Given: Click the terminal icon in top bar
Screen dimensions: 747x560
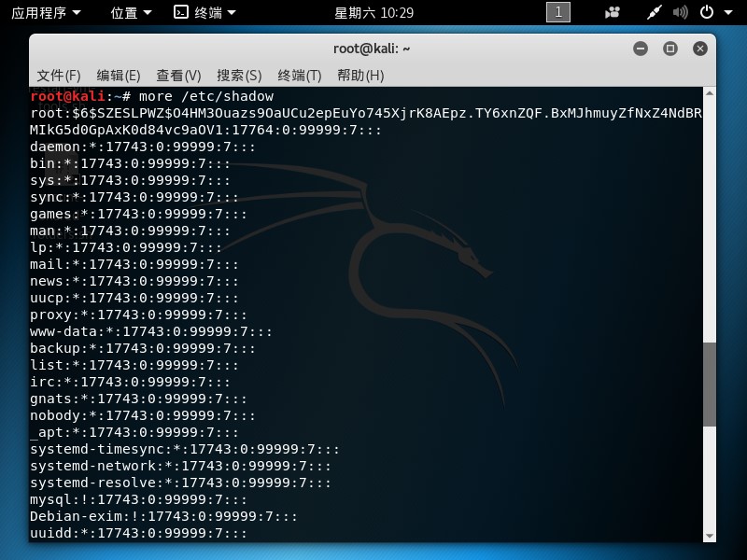Looking at the screenshot, I should (181, 12).
